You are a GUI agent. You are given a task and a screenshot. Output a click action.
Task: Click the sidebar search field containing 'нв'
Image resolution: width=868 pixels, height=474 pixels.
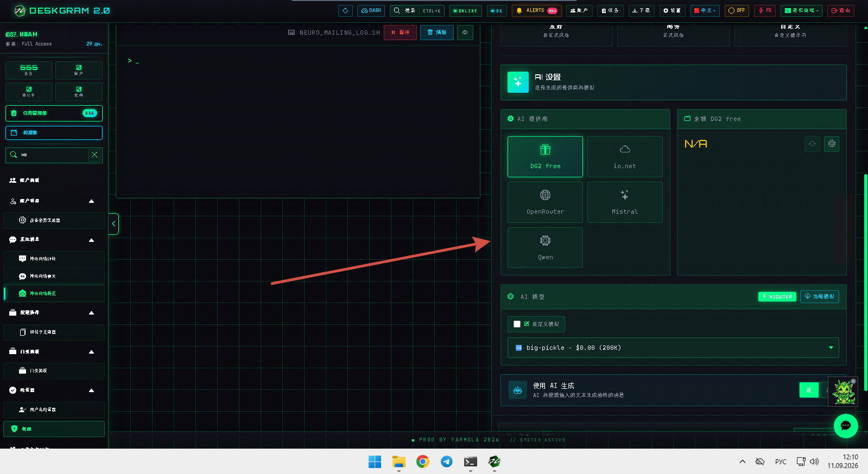[54, 155]
